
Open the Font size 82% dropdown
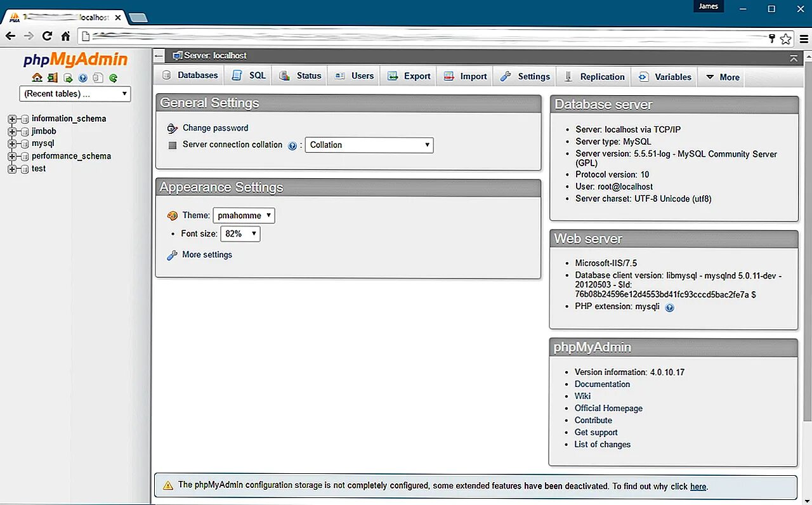pos(240,234)
